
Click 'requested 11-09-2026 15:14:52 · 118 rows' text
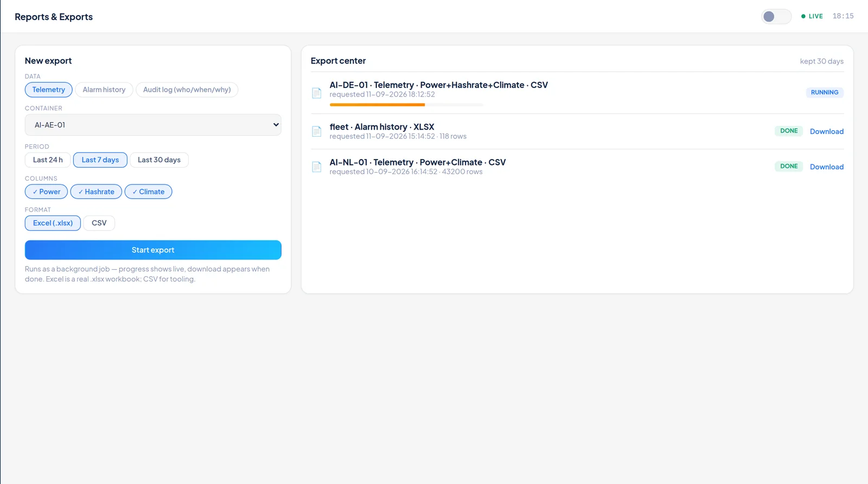398,136
